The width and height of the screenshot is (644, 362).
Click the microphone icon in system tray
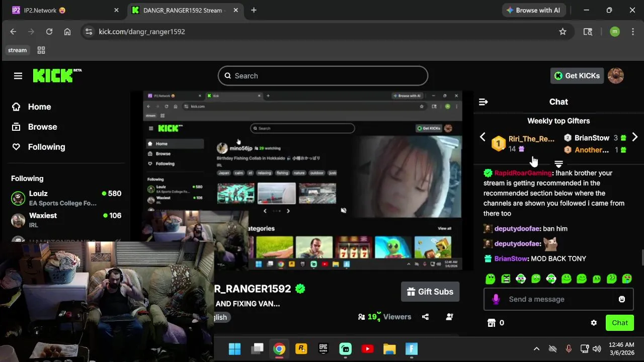click(x=569, y=349)
